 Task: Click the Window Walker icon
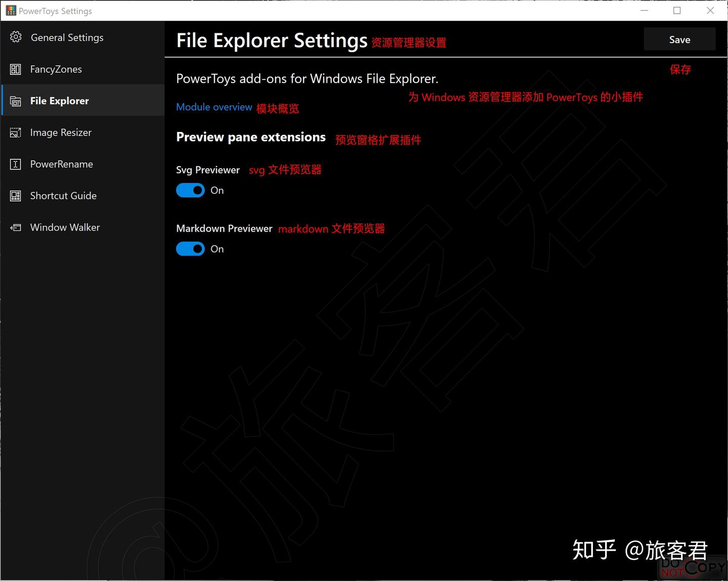pyautogui.click(x=16, y=227)
